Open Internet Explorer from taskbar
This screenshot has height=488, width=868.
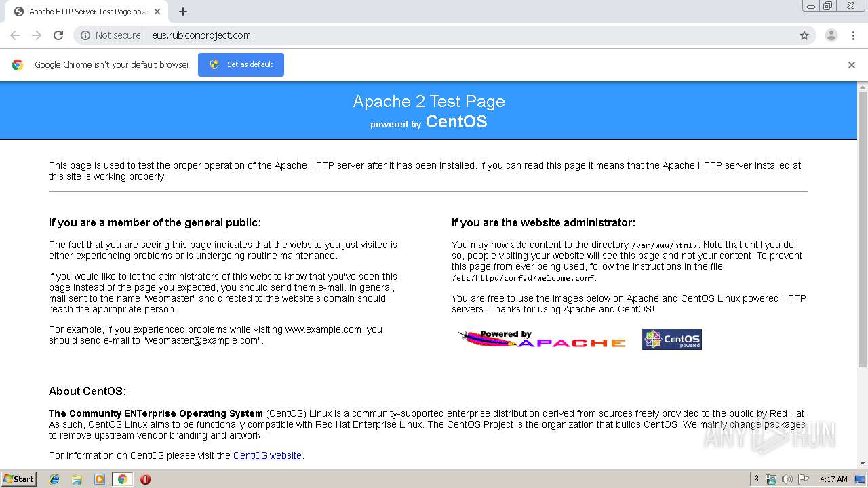[54, 479]
